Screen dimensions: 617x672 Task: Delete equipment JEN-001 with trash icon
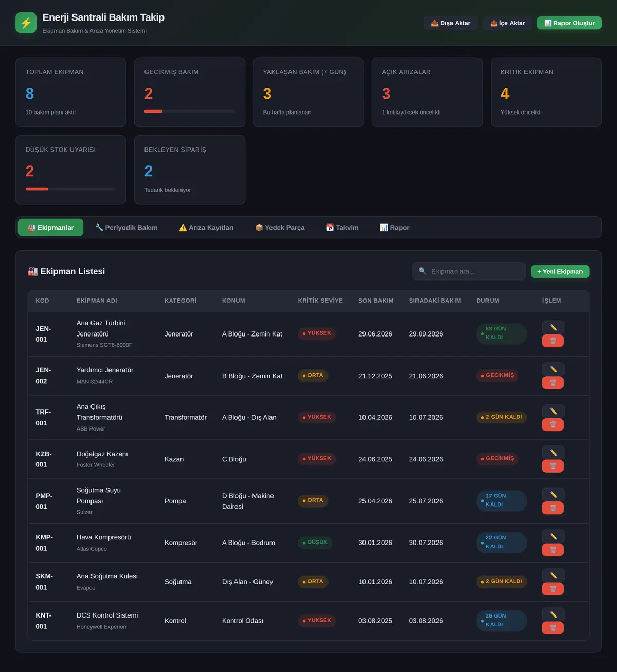pos(553,341)
